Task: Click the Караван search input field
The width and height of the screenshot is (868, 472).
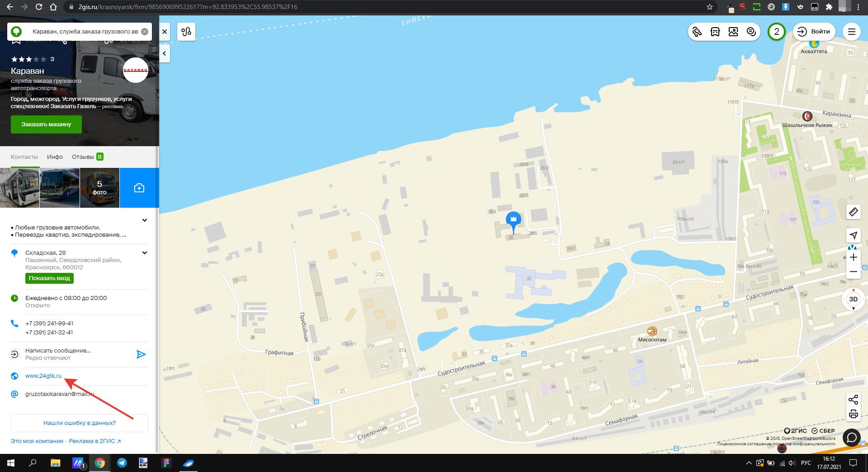Action: pyautogui.click(x=85, y=32)
